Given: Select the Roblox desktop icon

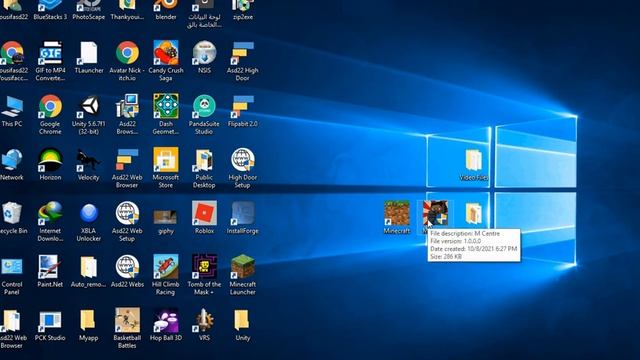Looking at the screenshot, I should [x=204, y=218].
